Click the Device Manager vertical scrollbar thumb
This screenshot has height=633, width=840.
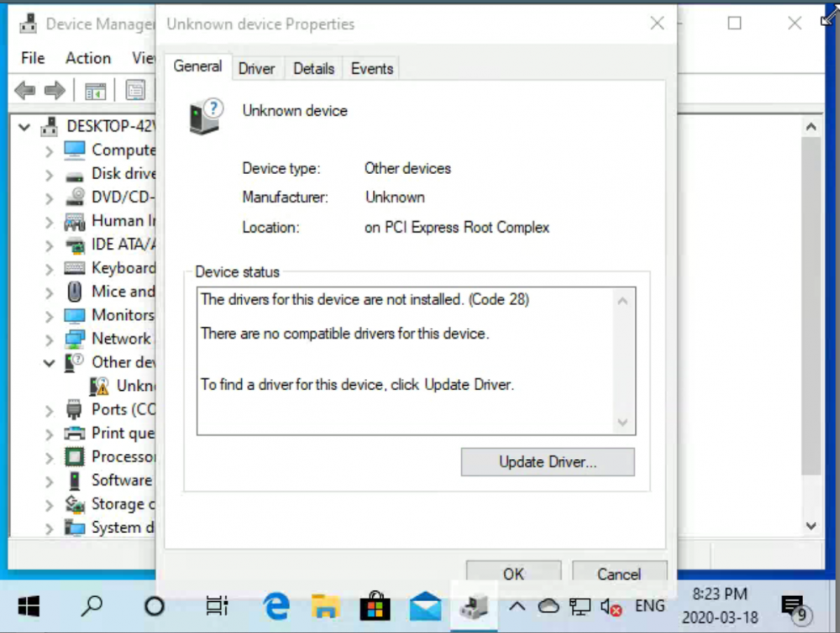811,305
